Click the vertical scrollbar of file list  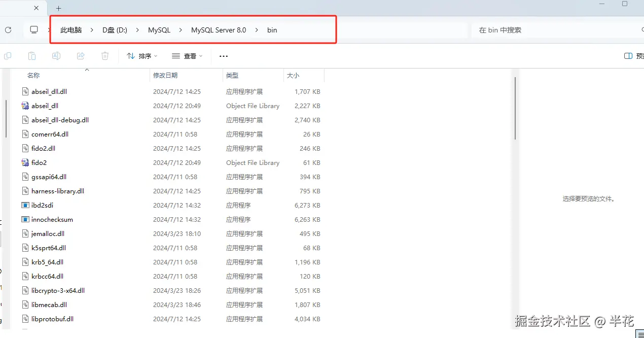click(x=515, y=108)
